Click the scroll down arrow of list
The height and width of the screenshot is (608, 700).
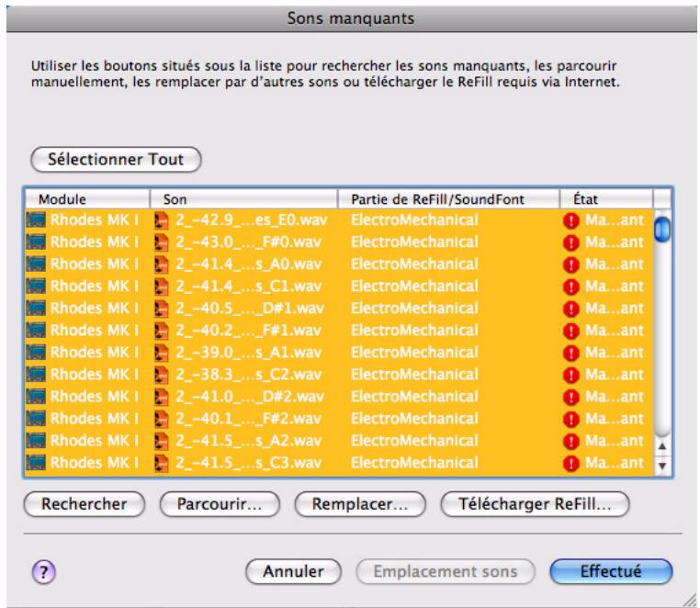pos(662,465)
